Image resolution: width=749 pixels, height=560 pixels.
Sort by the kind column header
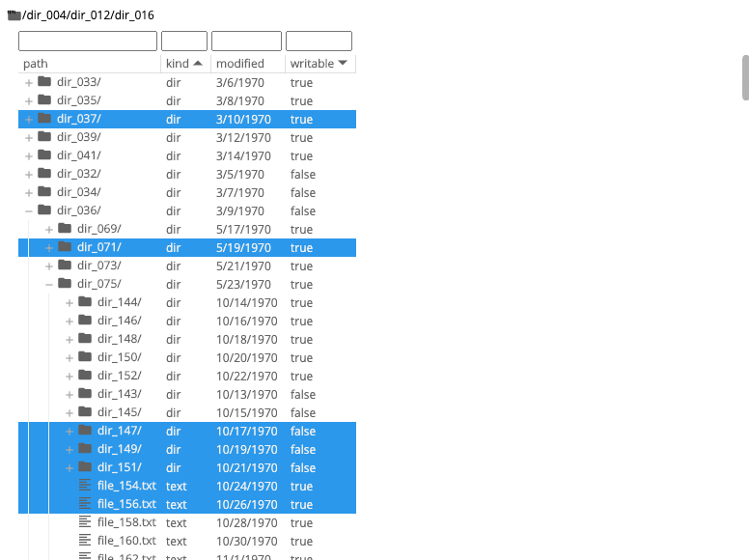pyautogui.click(x=186, y=64)
